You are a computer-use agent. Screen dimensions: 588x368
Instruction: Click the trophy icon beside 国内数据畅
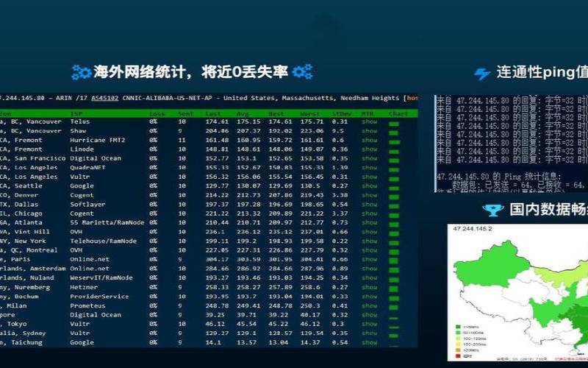(x=492, y=210)
